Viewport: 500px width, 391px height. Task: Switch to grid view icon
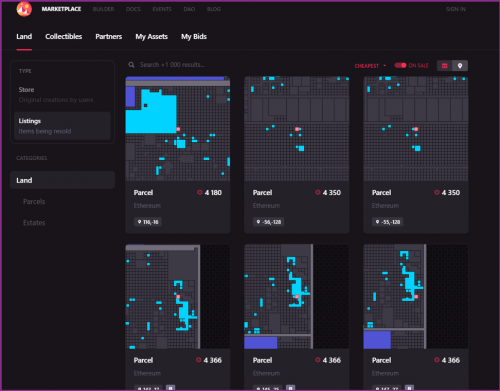point(445,66)
